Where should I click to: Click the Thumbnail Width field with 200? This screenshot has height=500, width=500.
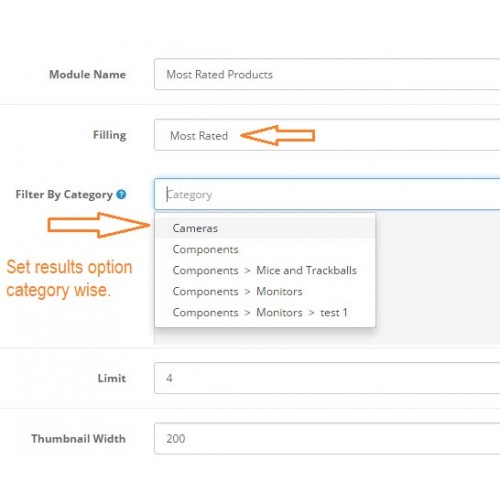click(x=327, y=438)
